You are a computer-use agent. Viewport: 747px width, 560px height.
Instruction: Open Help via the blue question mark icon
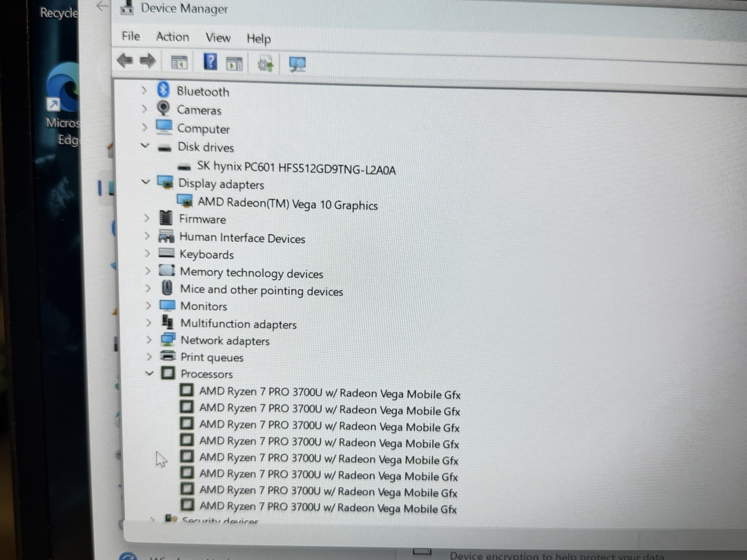pos(211,62)
